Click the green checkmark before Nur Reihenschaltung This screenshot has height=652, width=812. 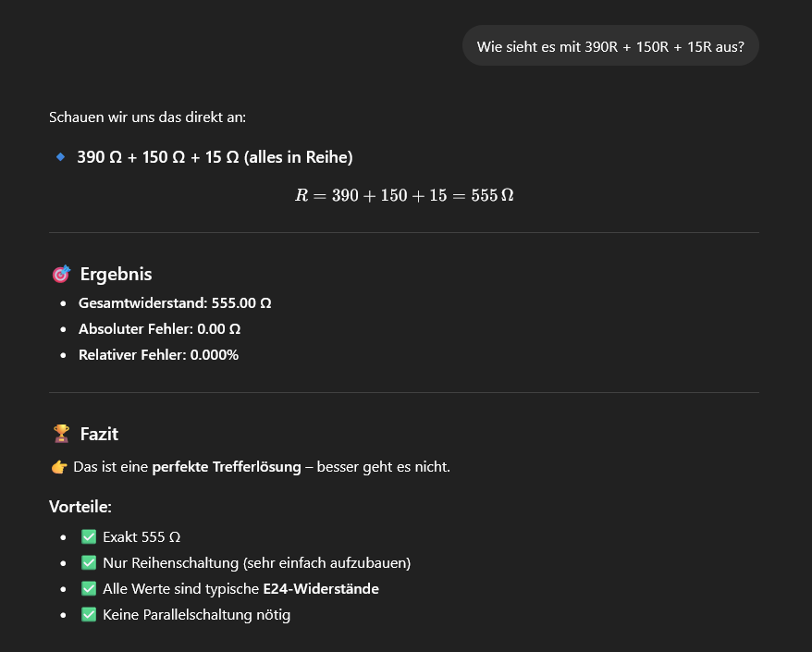tap(89, 562)
